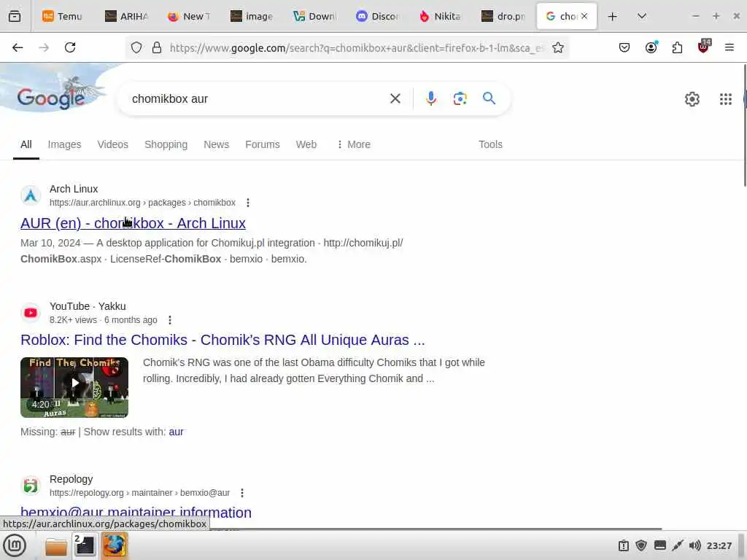The height and width of the screenshot is (560, 747).
Task: Switch to Web results
Action: 306,144
